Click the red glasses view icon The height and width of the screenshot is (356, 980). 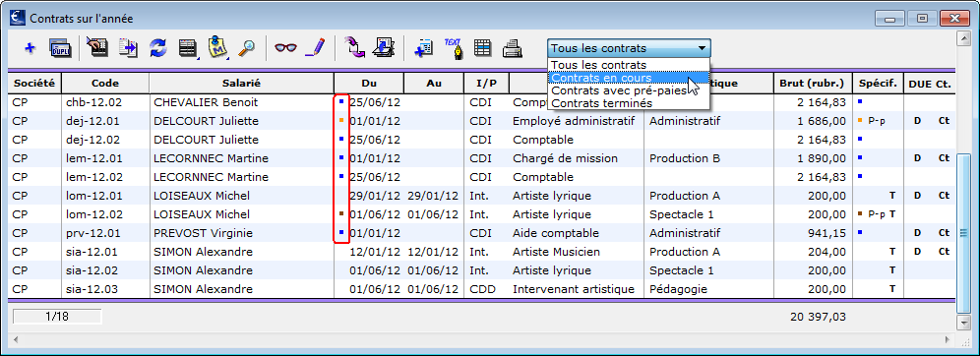click(285, 48)
